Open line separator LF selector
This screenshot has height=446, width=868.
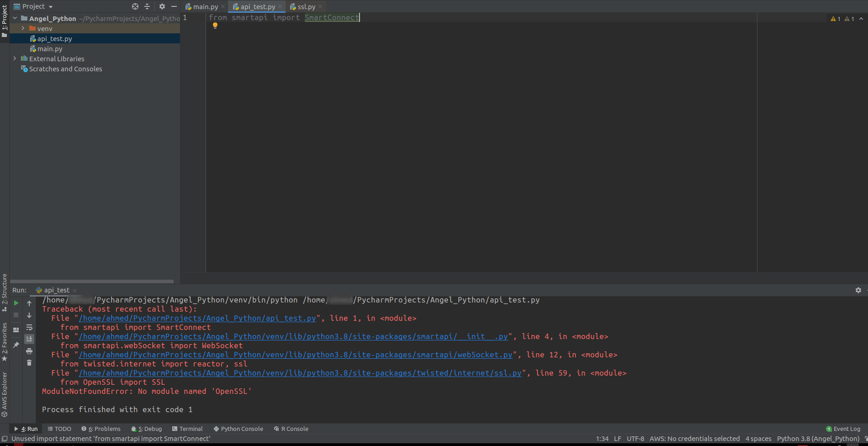pyautogui.click(x=618, y=439)
